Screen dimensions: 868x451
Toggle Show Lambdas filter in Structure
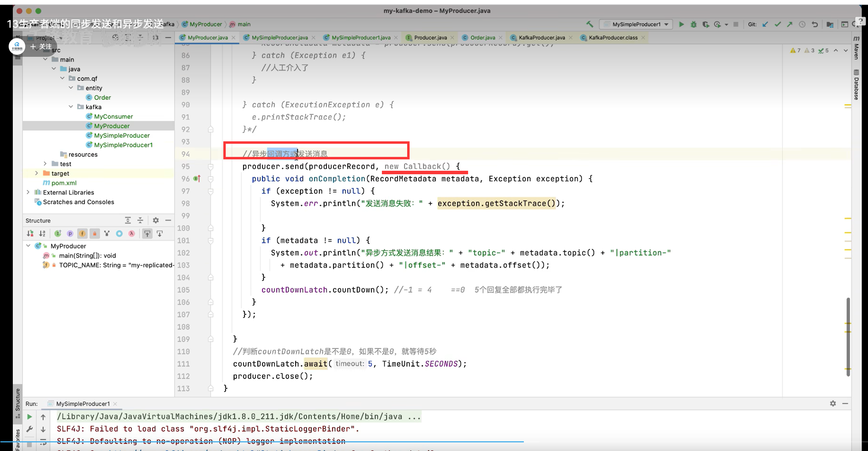tap(132, 233)
